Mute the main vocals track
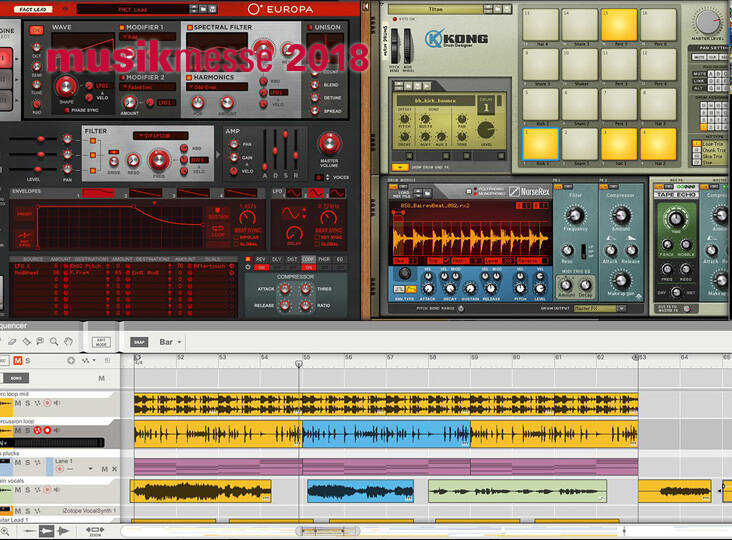 (x=18, y=490)
